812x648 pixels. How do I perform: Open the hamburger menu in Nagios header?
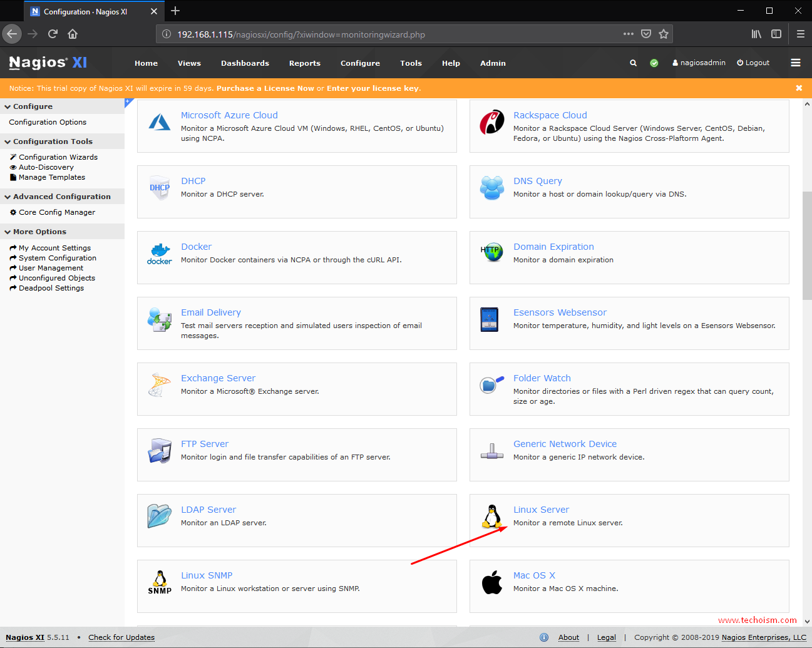pyautogui.click(x=796, y=63)
